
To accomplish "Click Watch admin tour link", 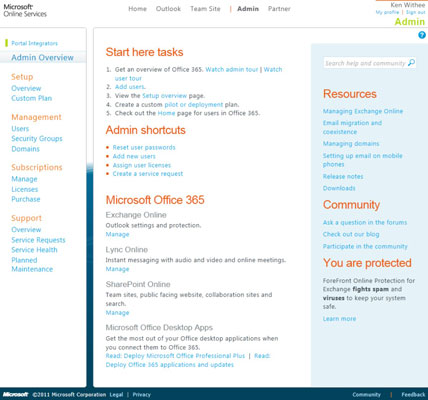I will pos(232,69).
